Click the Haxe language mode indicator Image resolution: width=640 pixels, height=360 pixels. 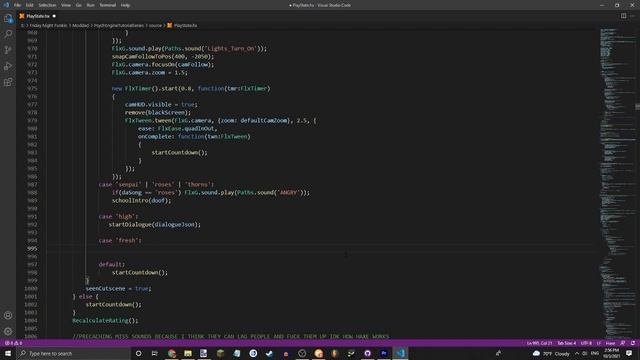(x=610, y=343)
